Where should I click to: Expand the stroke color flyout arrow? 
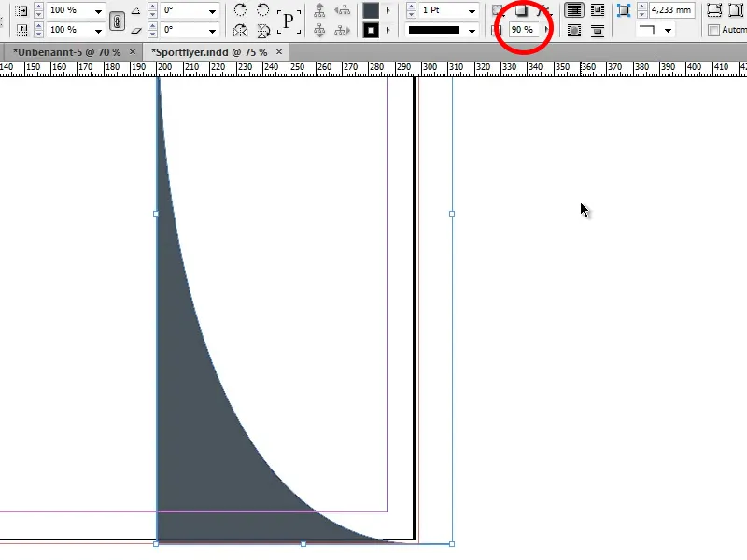[388, 31]
